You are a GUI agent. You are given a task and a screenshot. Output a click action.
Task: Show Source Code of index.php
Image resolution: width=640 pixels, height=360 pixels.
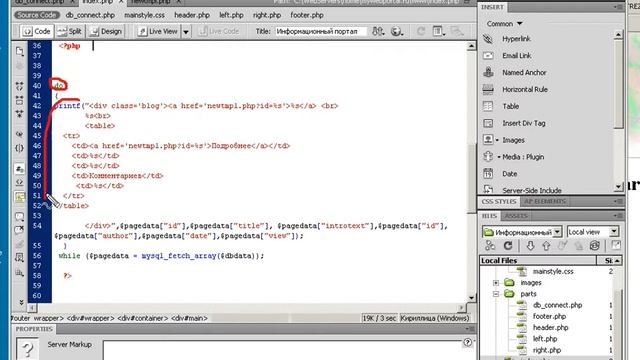[x=36, y=15]
